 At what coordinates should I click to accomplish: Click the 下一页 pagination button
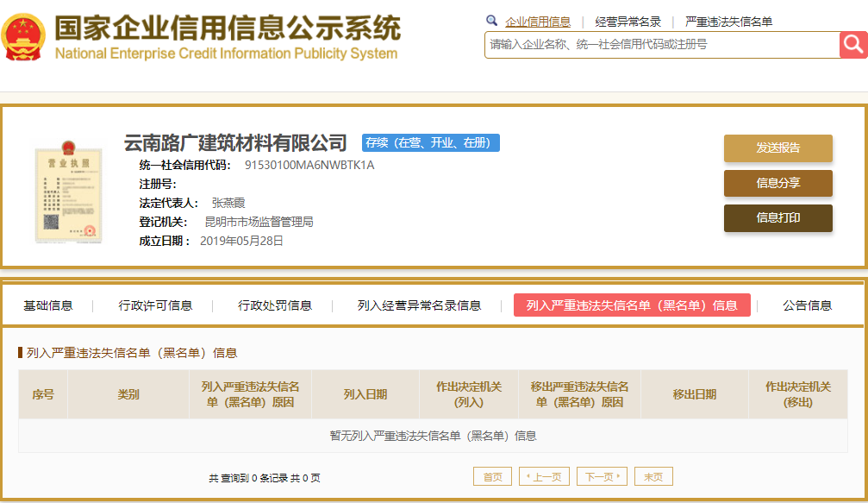pyautogui.click(x=602, y=476)
